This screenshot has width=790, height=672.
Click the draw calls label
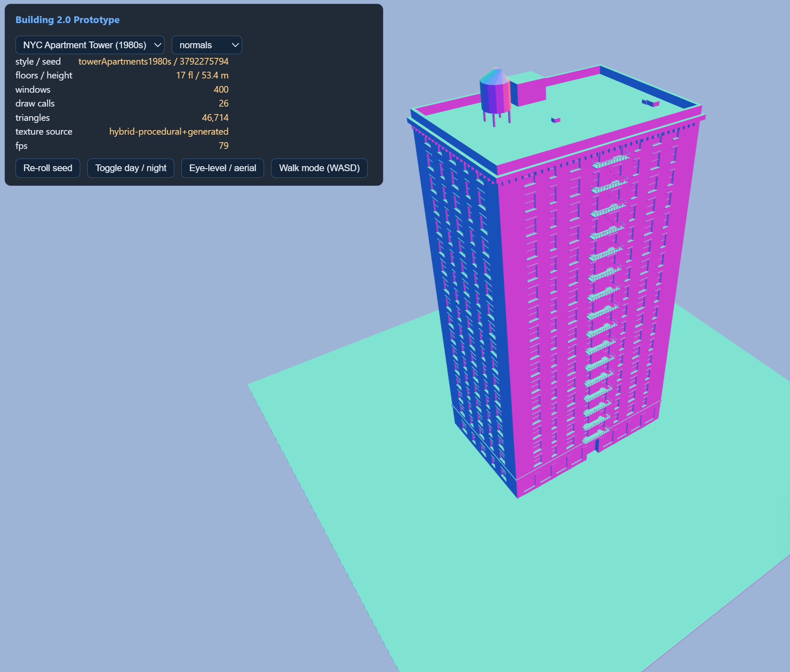35,104
